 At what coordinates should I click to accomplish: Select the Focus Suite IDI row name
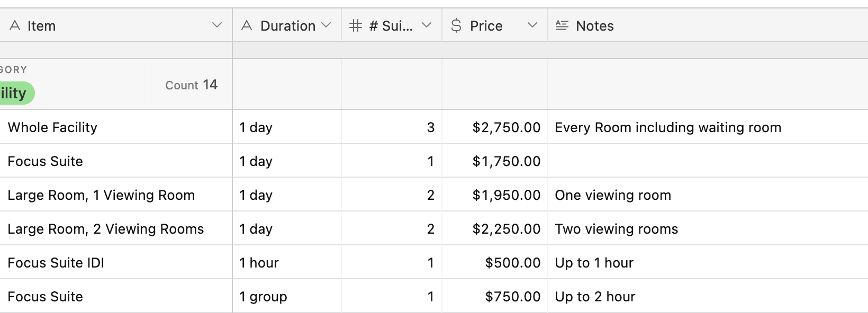[x=56, y=263]
